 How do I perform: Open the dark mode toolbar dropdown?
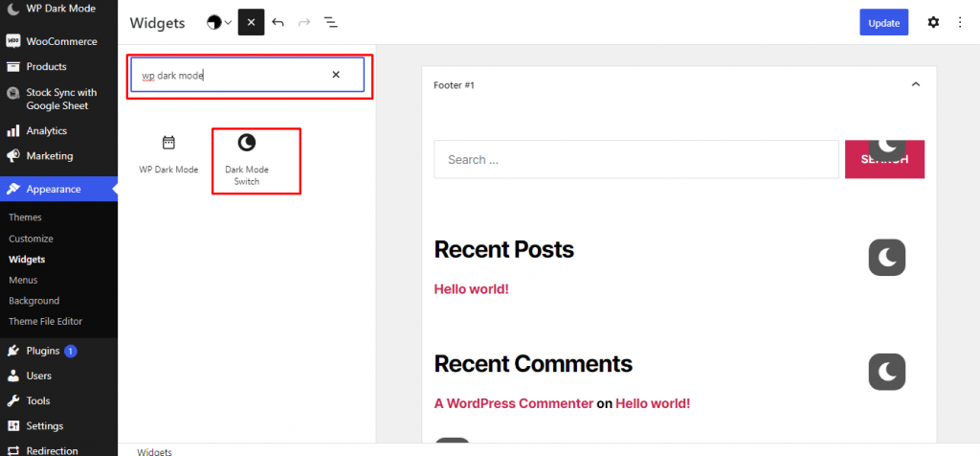(219, 23)
